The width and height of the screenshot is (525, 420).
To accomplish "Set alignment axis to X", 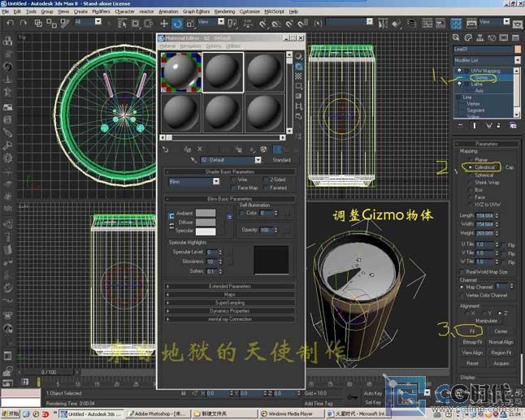I will 467,314.
